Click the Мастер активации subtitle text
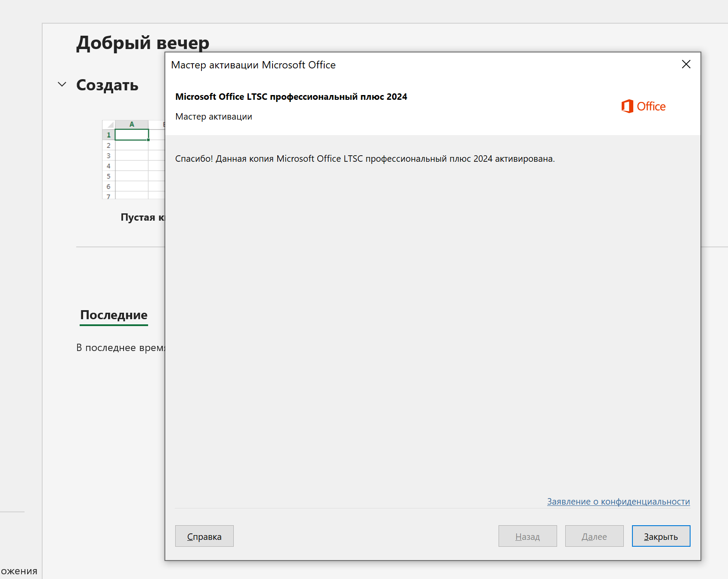The width and height of the screenshot is (728, 579). coord(214,117)
